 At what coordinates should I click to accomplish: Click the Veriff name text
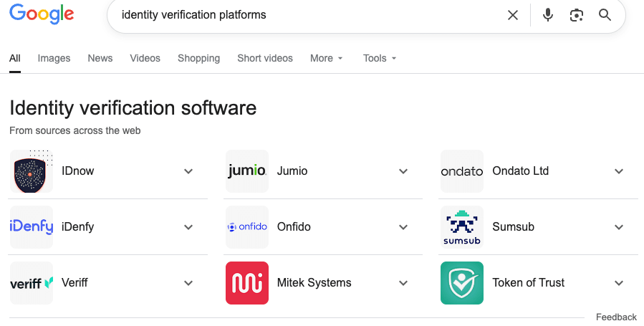pyautogui.click(x=75, y=282)
